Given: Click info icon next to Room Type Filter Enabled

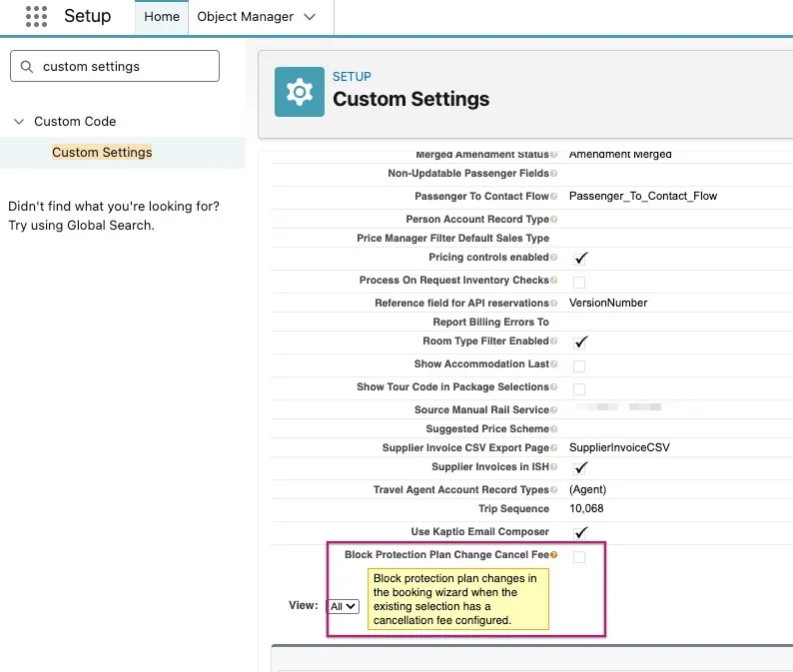Looking at the screenshot, I should pyautogui.click(x=553, y=341).
